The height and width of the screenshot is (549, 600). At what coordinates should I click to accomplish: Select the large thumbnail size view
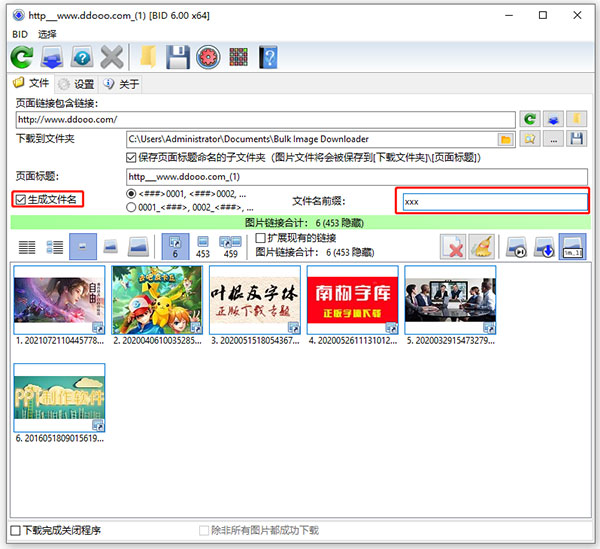coord(138,247)
